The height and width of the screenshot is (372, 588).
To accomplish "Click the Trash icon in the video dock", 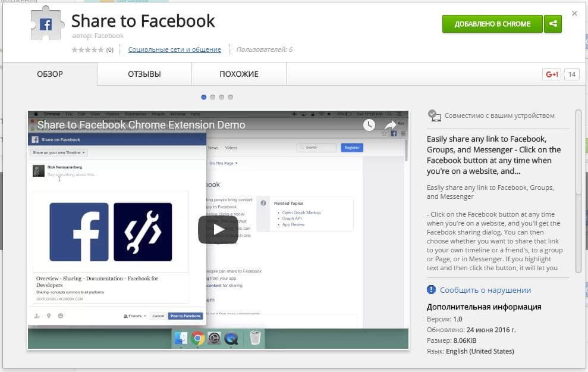I will click(255, 338).
